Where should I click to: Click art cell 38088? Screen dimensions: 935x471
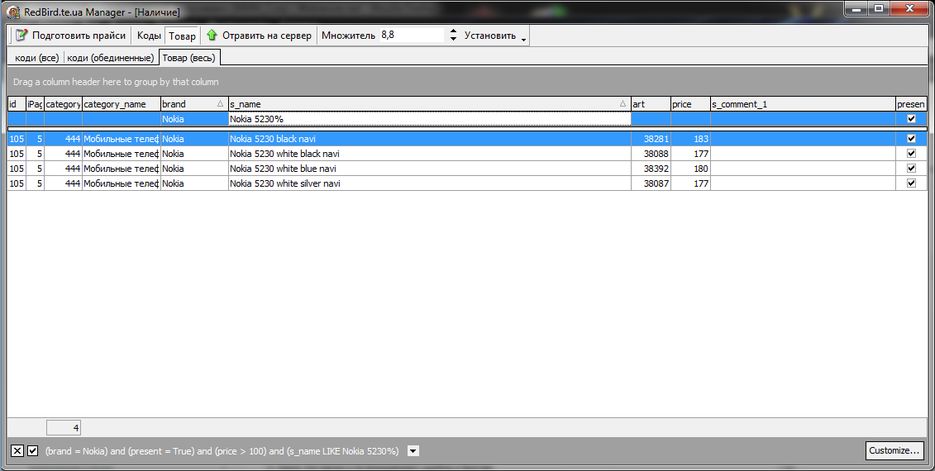pos(651,153)
